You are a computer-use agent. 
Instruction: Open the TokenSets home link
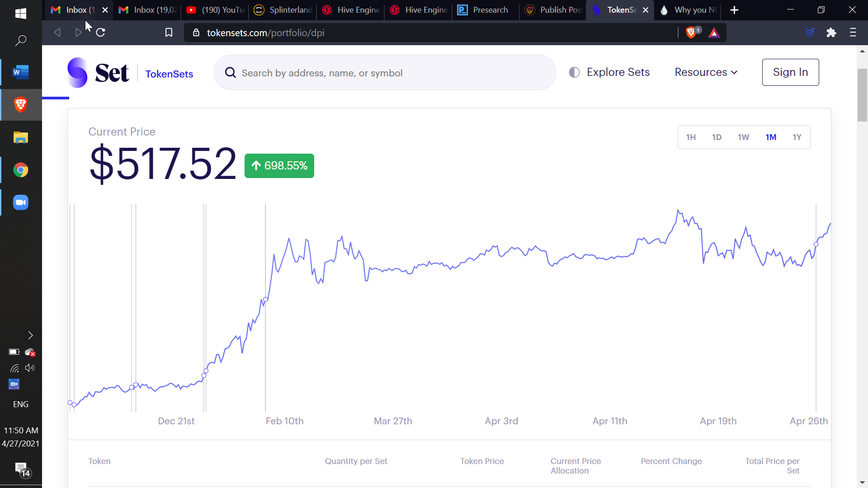pyautogui.click(x=169, y=74)
